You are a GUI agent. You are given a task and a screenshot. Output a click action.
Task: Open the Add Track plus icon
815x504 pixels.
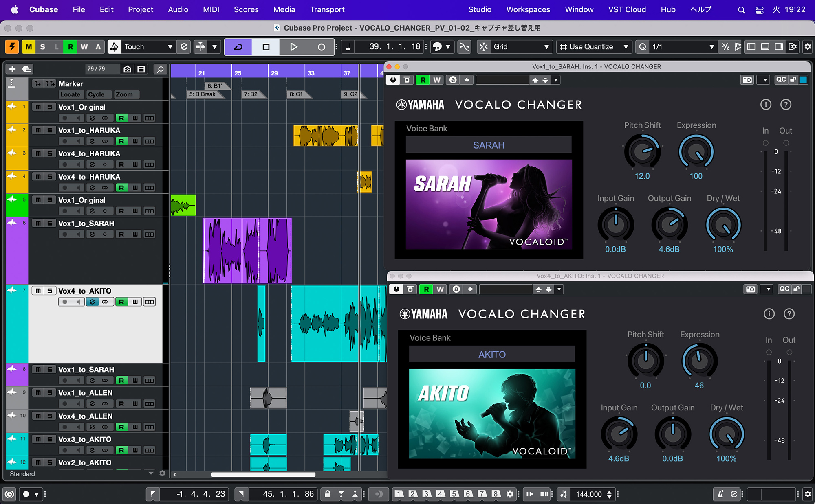[13, 69]
